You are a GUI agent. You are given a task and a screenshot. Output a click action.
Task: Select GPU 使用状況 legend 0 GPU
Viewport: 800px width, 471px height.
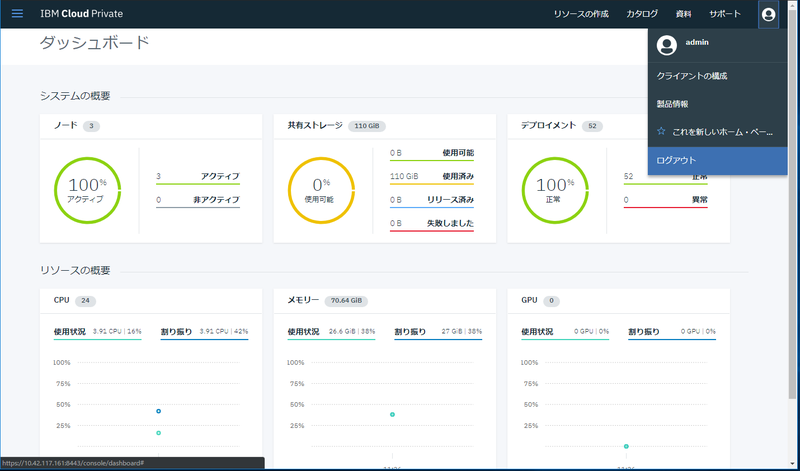click(565, 332)
